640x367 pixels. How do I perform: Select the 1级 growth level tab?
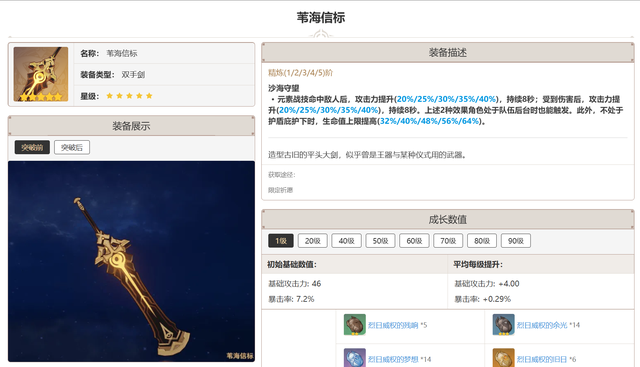click(281, 241)
